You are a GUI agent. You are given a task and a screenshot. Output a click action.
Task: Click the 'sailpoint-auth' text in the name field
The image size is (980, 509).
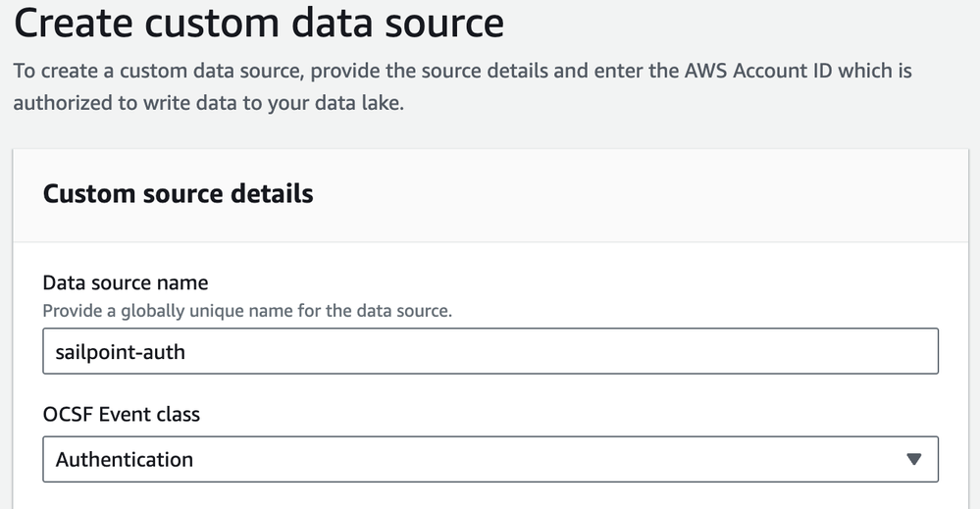[120, 351]
